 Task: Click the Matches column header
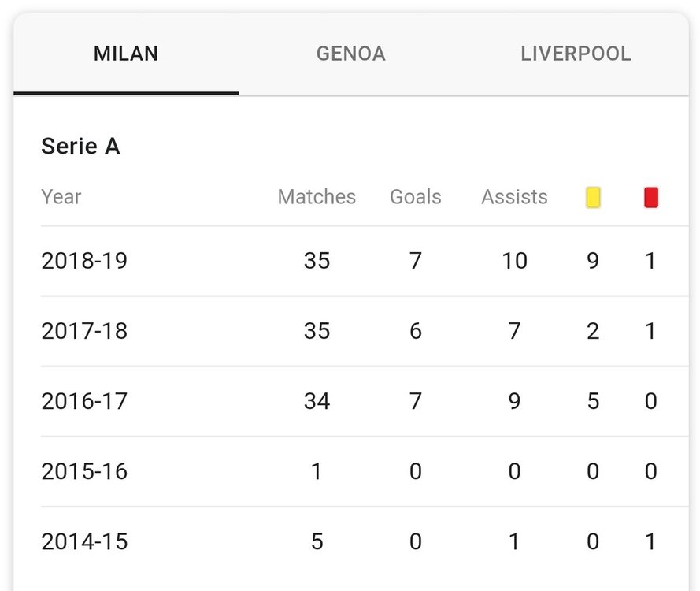[x=317, y=197]
